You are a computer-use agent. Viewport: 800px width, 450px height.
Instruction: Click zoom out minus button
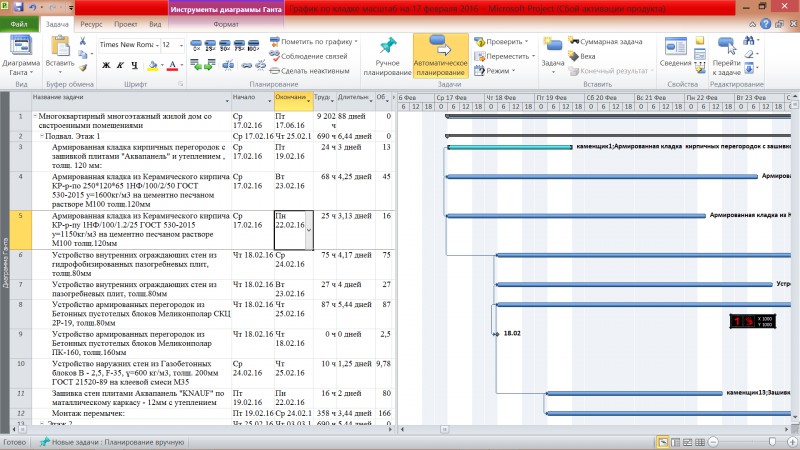pyautogui.click(x=713, y=442)
